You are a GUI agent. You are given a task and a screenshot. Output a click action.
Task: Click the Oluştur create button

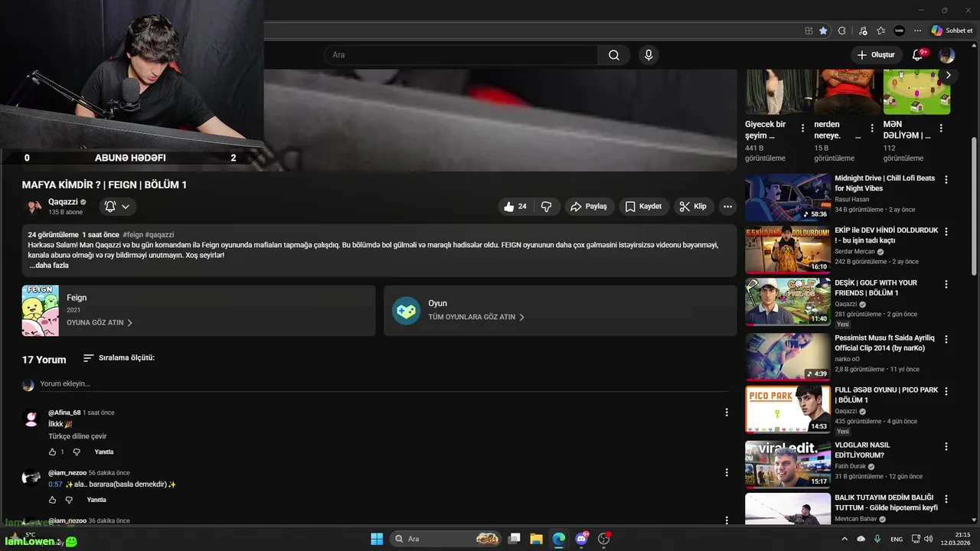click(876, 55)
